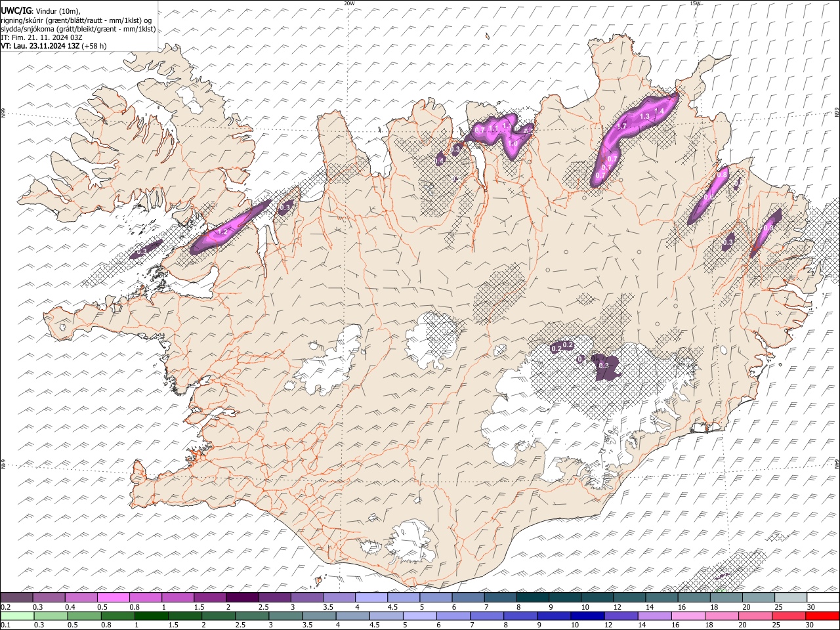
Task: Select the darkest green bottom-scale swatch at 1
Action: tap(151, 616)
